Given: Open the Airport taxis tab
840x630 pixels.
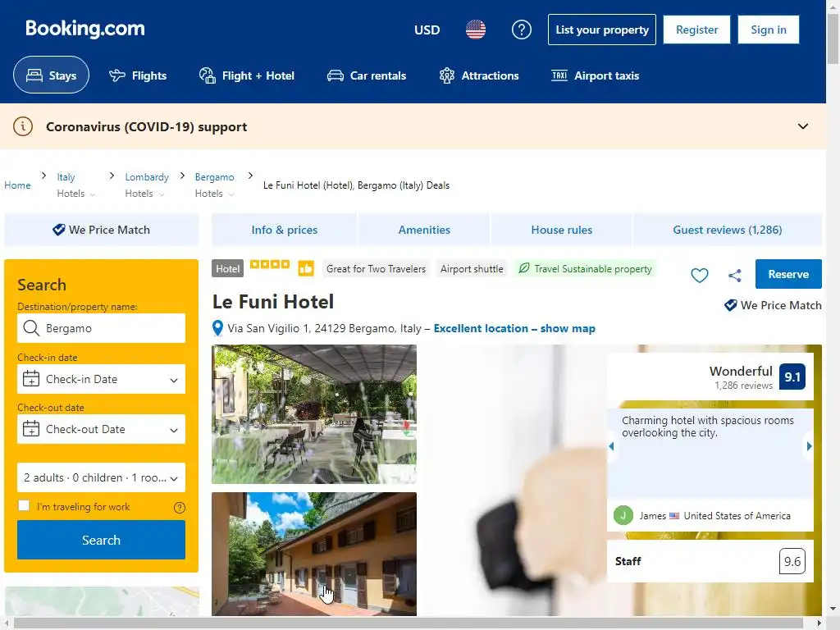Looking at the screenshot, I should click(x=596, y=75).
